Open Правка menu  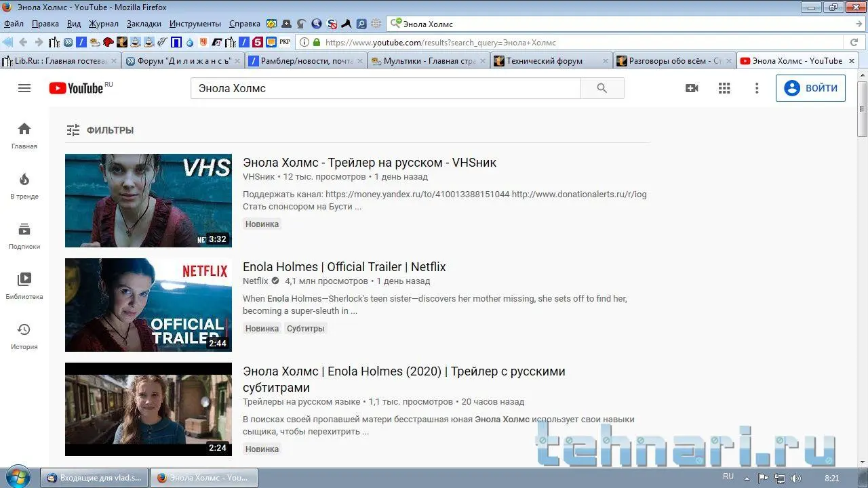[45, 24]
